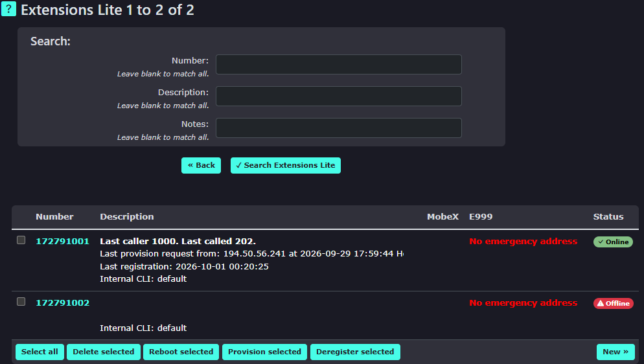644x364 pixels.
Task: Create a New extension
Action: click(x=615, y=352)
